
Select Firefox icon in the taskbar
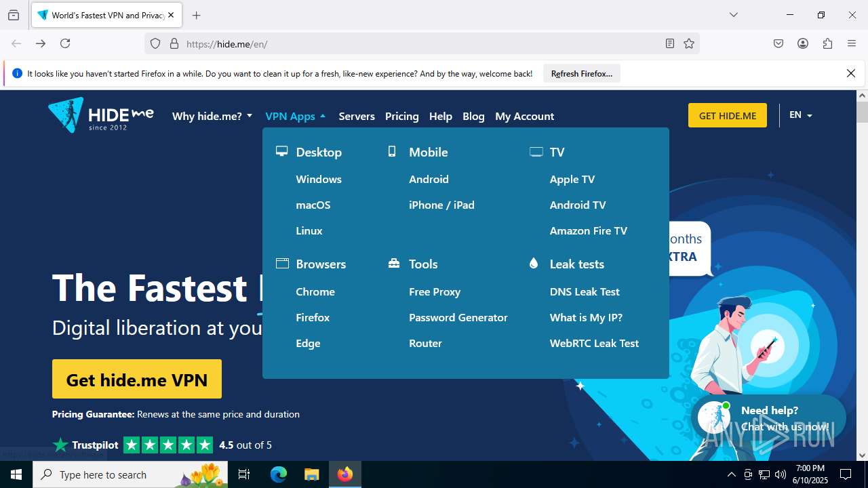pos(345,474)
